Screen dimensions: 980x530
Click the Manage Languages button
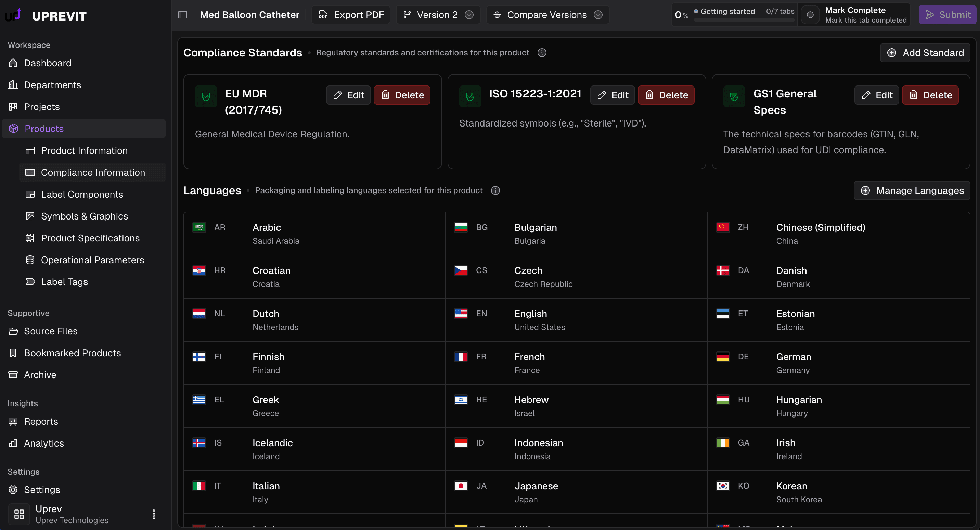[911, 190]
